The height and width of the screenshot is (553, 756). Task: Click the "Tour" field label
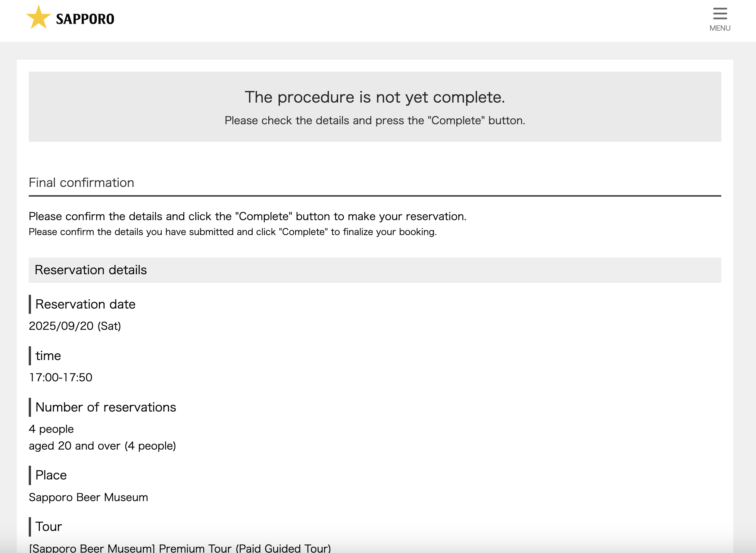tap(49, 527)
